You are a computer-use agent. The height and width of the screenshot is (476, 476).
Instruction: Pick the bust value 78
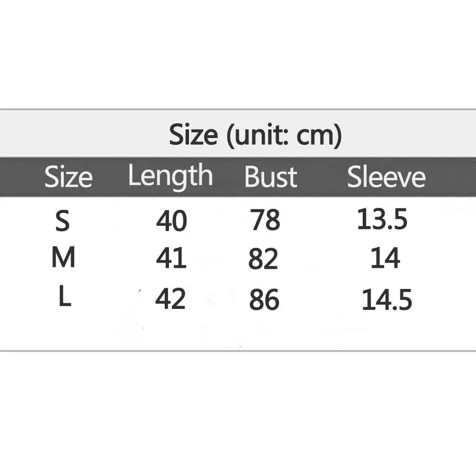pyautogui.click(x=265, y=220)
